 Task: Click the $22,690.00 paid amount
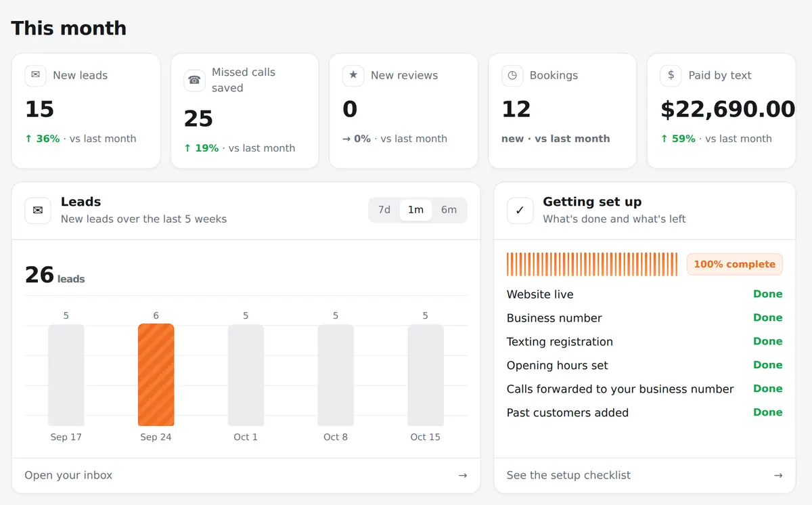pyautogui.click(x=727, y=109)
